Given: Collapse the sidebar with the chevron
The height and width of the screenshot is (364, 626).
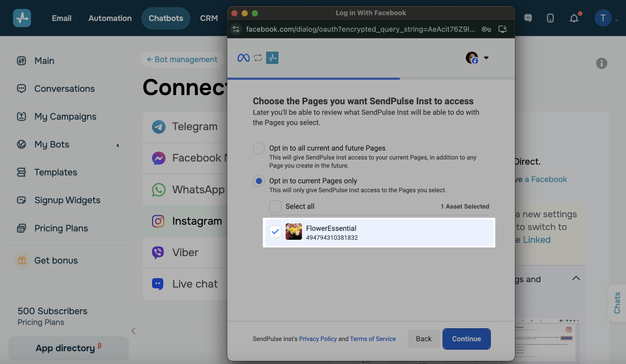Looking at the screenshot, I should [x=134, y=331].
